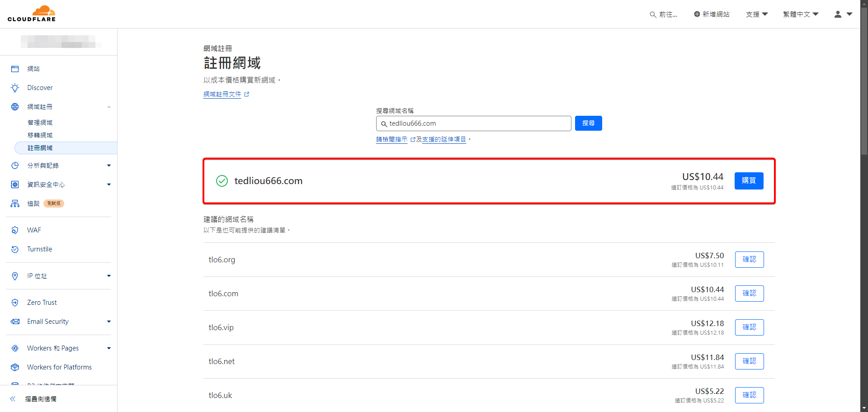
Task: Open the 繁體中文 language dropdown
Action: (x=801, y=14)
